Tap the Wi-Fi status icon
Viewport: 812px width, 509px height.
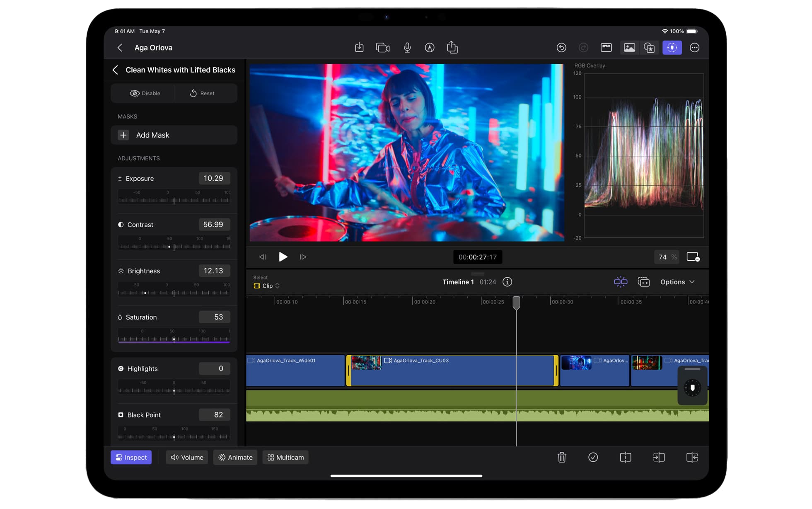(665, 31)
